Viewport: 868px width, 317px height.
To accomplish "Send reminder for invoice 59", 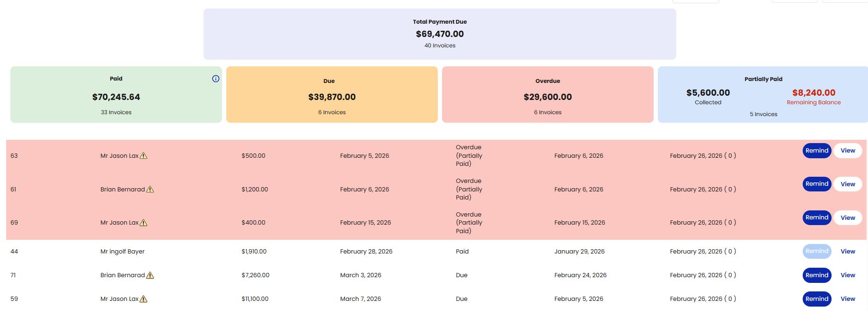I will (816, 299).
